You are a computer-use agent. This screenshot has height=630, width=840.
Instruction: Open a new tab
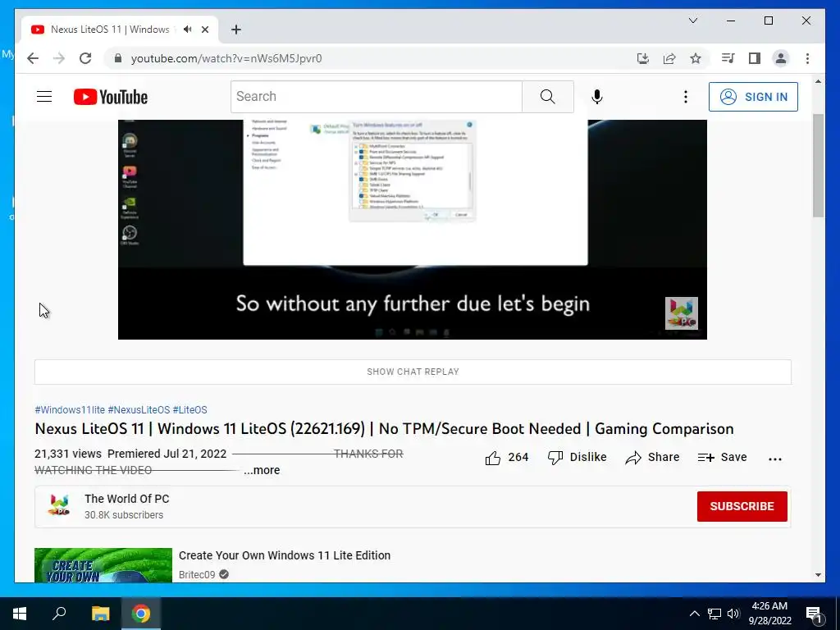point(236,30)
